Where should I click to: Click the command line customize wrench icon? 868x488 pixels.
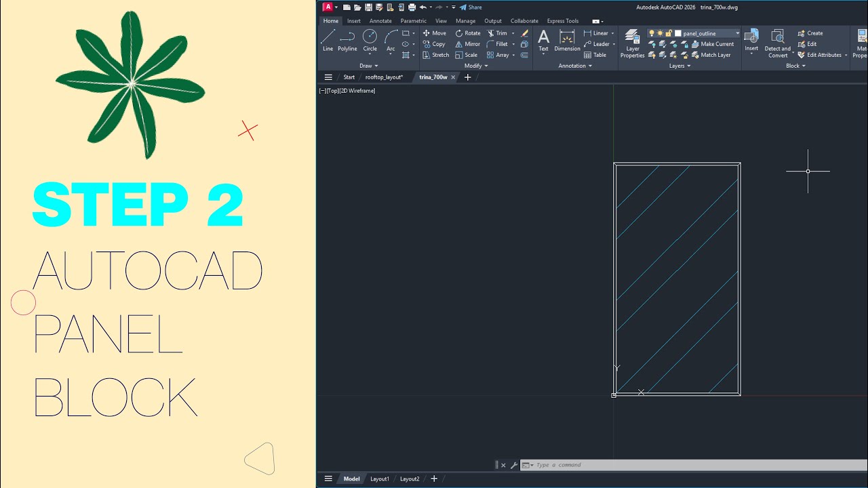(514, 465)
